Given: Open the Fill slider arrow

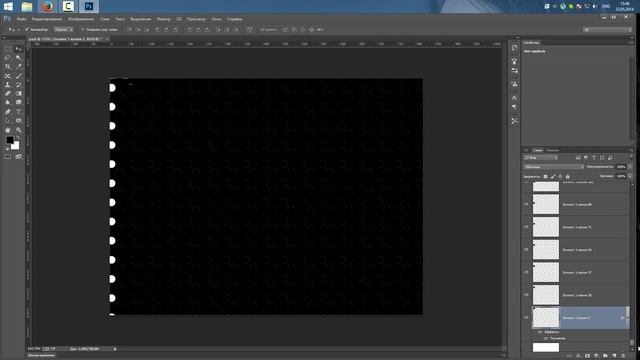Looking at the screenshot, I should click(x=630, y=176).
